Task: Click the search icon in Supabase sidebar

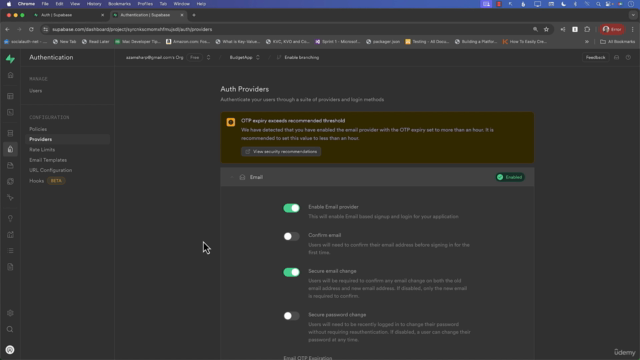Action: pyautogui.click(x=10, y=329)
